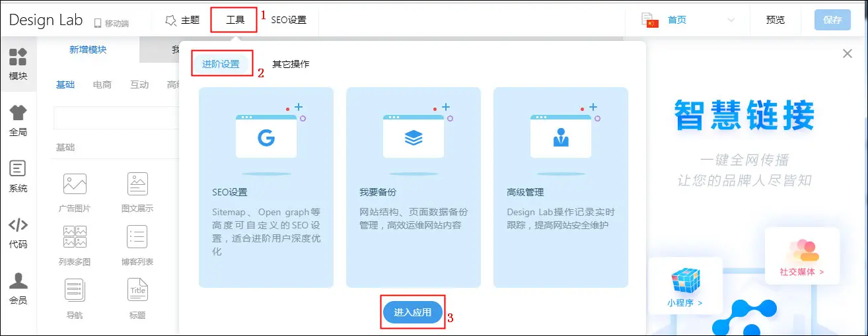Open the 会员 (Member) sidebar panel

tap(18, 288)
